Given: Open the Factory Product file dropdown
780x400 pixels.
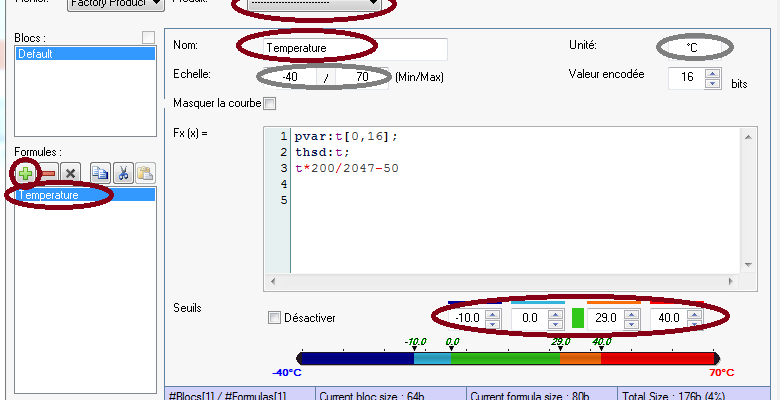Looking at the screenshot, I should point(115,3).
